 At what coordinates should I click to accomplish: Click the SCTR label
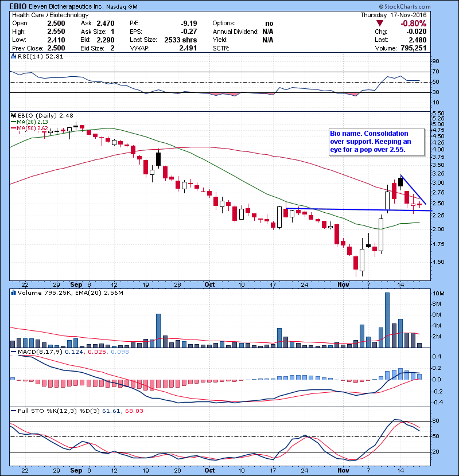[221, 48]
